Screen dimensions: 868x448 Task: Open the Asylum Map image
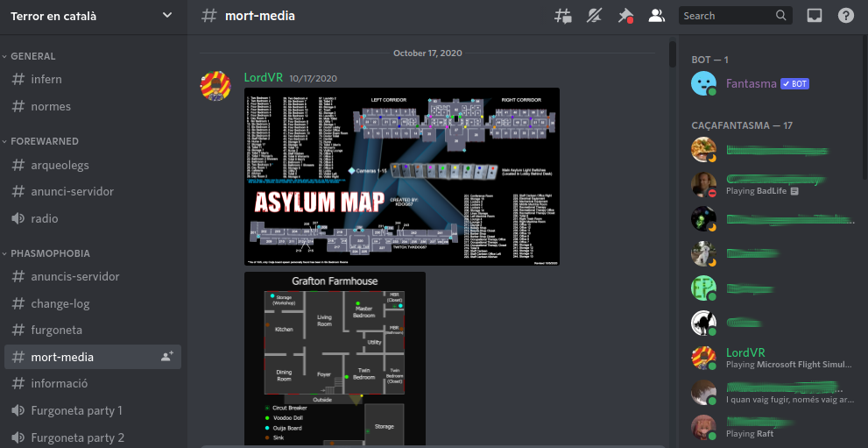[x=402, y=176]
